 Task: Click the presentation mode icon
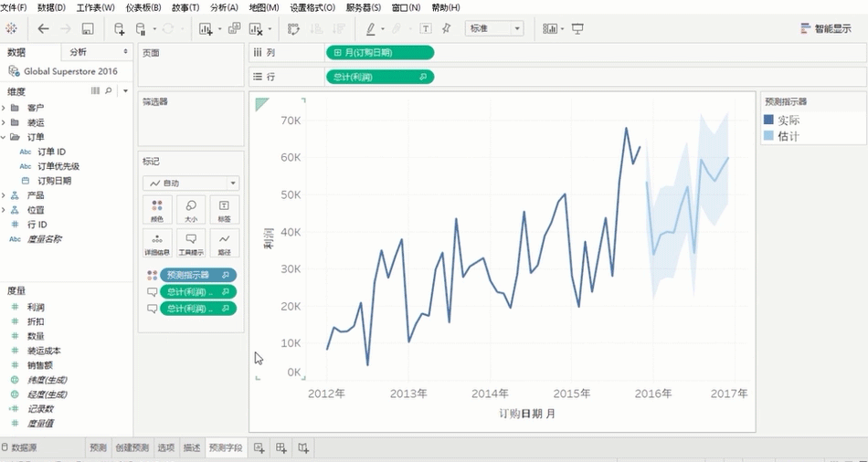pos(577,28)
